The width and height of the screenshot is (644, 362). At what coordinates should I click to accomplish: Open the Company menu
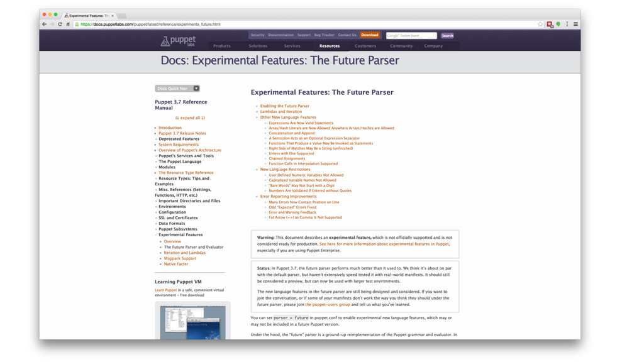coord(433,46)
